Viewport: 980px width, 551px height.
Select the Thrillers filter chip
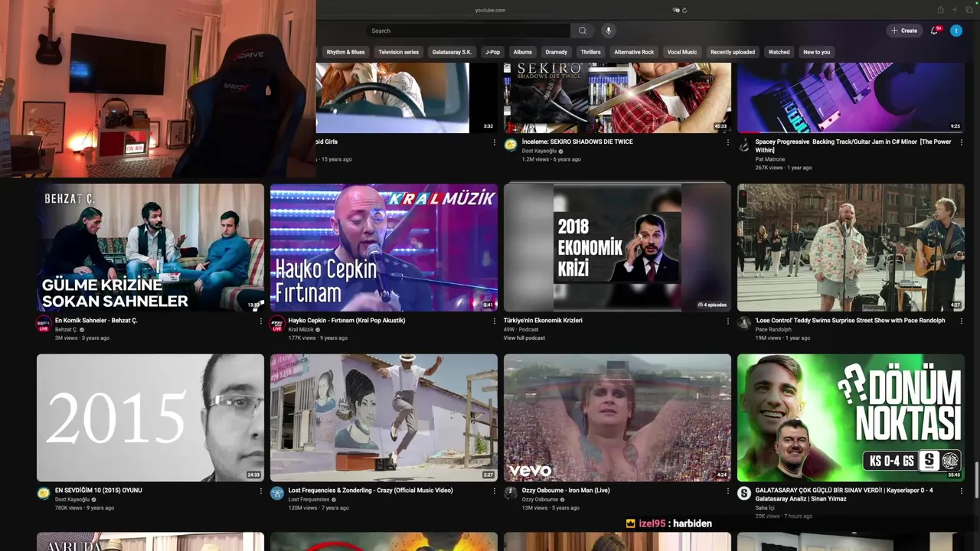590,52
